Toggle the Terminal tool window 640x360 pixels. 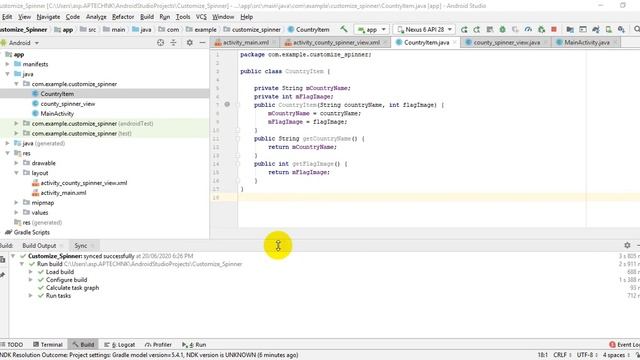click(48, 344)
